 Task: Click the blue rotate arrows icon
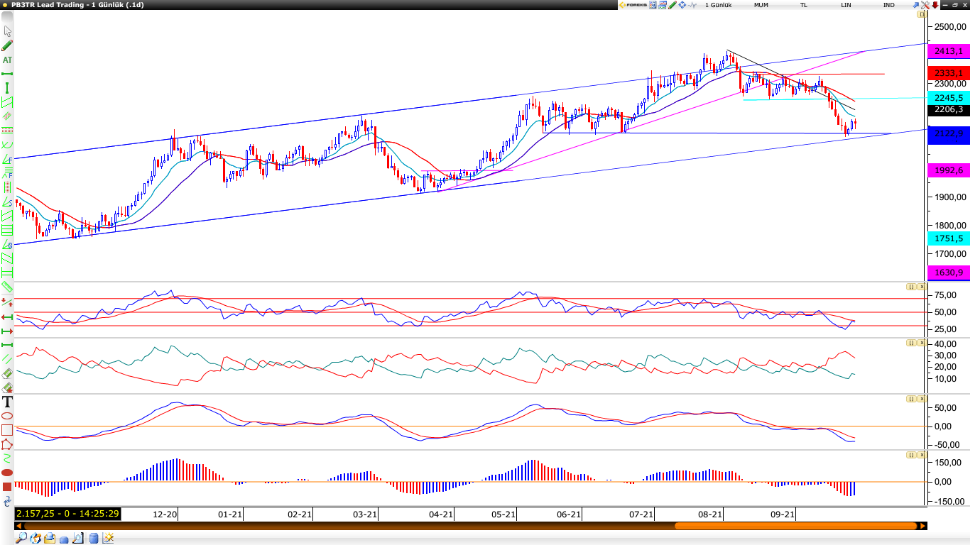8,501
